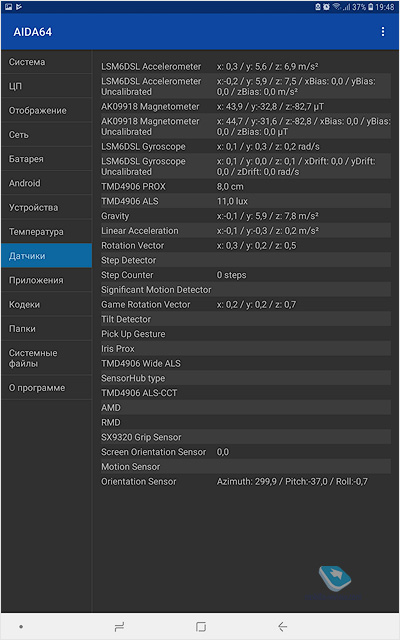Select Системные файлы in the sidebar

47,358
